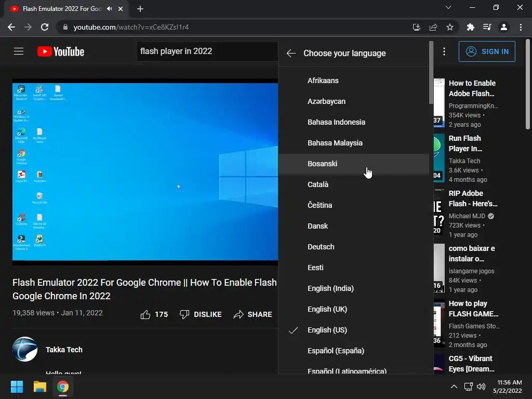Choose Bahasa Malaysia language
The width and height of the screenshot is (532, 399).
(353, 143)
